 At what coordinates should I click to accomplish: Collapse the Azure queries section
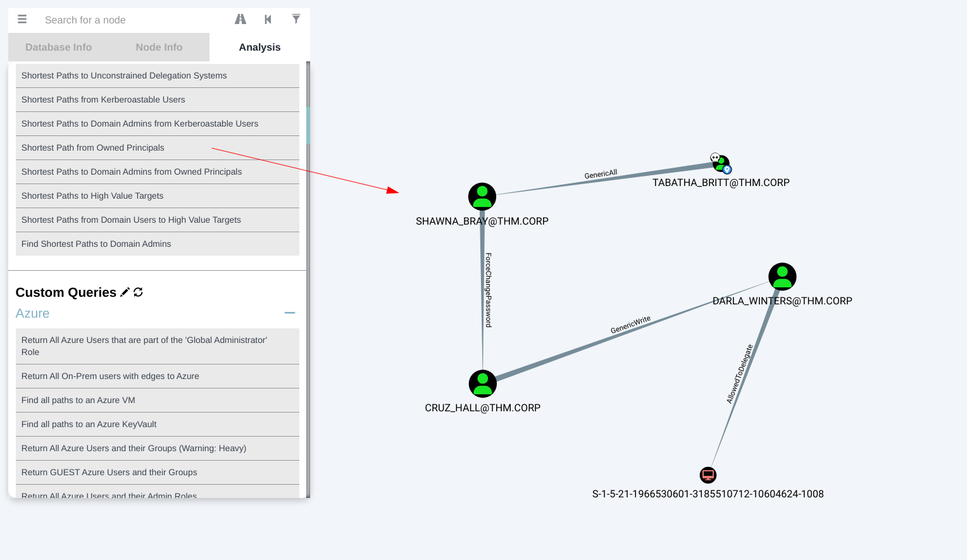tap(290, 313)
